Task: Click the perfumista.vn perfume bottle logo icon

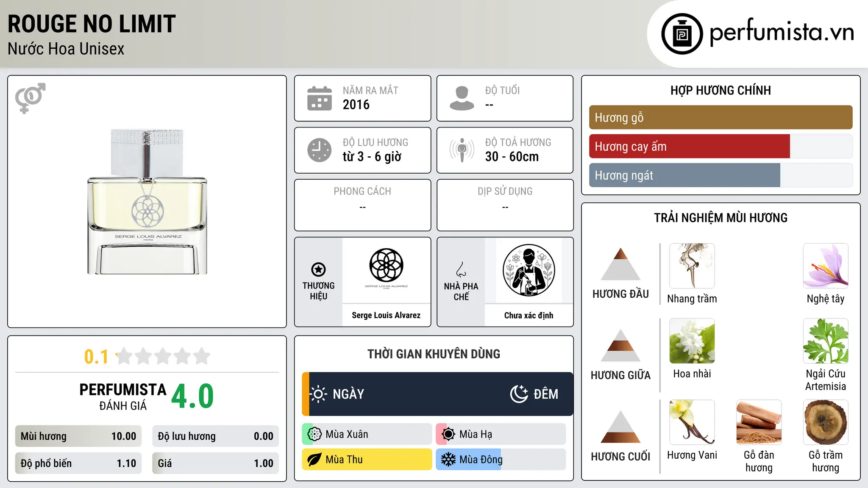Action: pyautogui.click(x=682, y=34)
